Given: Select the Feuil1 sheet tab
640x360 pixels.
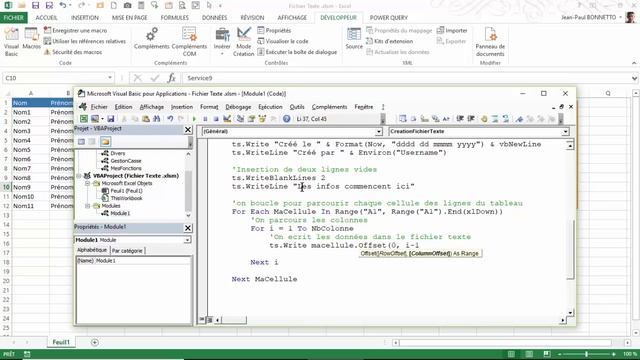Looking at the screenshot, I should 61,342.
